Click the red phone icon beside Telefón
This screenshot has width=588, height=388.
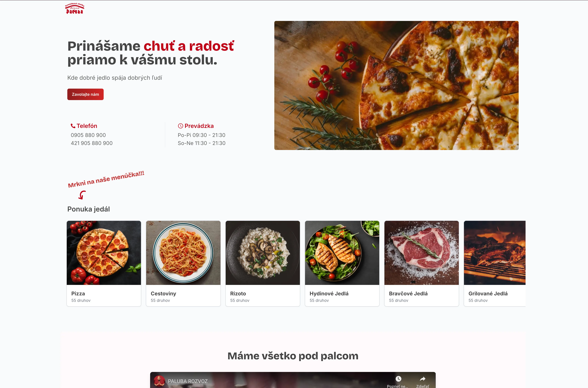pos(73,126)
